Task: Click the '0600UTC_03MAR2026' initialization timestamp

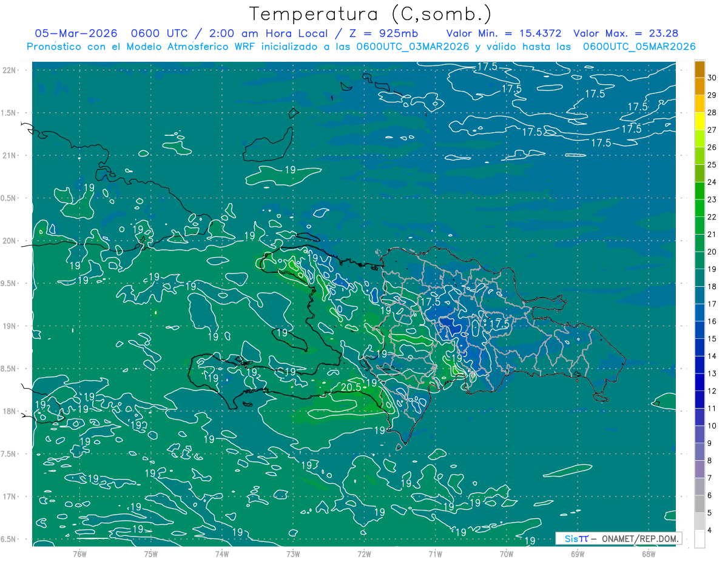Action: pos(413,47)
